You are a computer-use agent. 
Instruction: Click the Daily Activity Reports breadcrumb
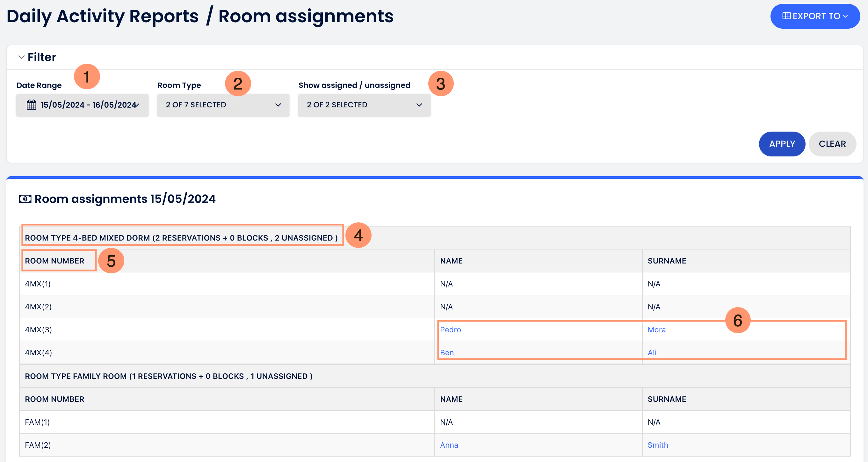102,16
